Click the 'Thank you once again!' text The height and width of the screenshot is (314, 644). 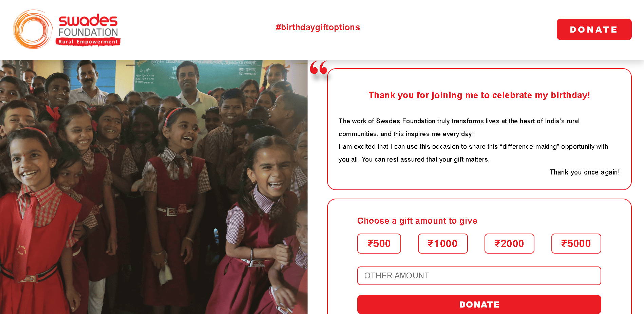(x=585, y=172)
